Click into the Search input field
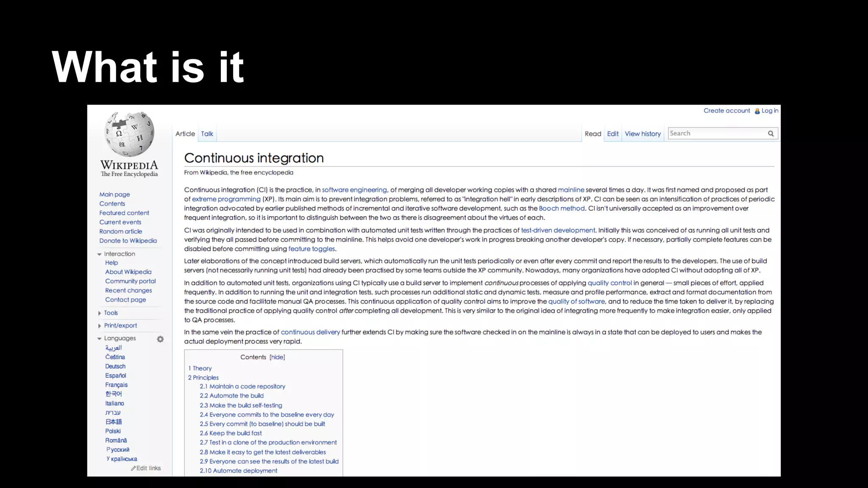The height and width of the screenshot is (488, 868). point(716,133)
